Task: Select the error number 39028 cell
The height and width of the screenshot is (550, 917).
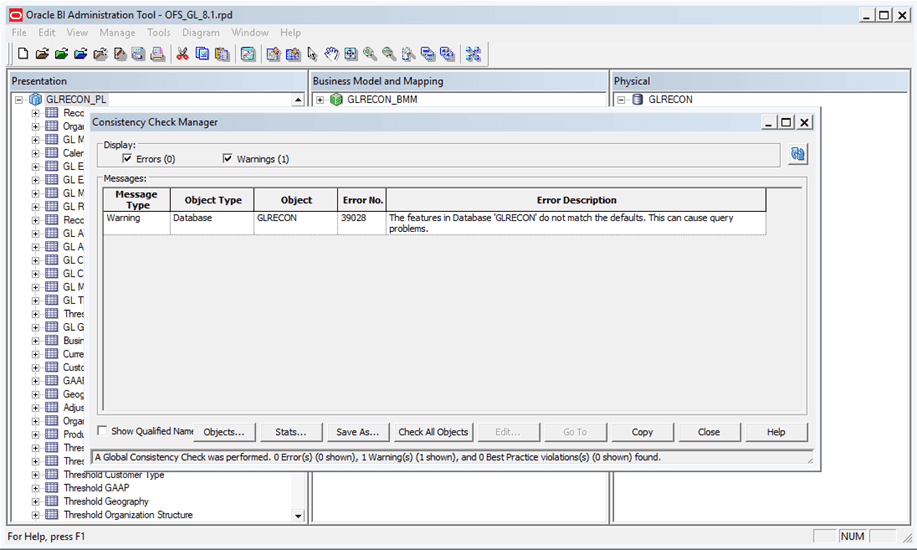Action: click(x=361, y=223)
